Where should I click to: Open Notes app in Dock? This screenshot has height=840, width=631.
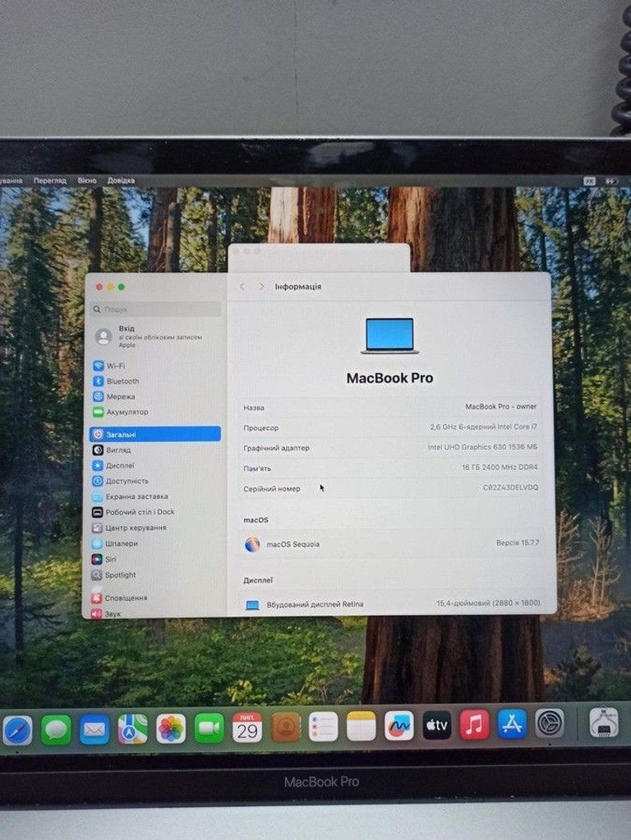[361, 726]
